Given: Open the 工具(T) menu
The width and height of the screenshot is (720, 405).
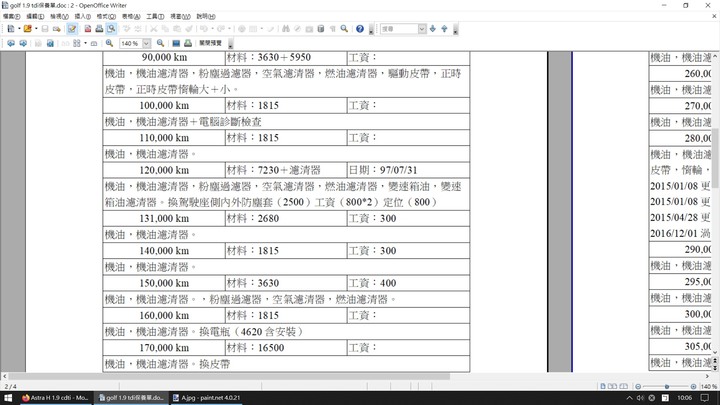Looking at the screenshot, I should click(155, 17).
